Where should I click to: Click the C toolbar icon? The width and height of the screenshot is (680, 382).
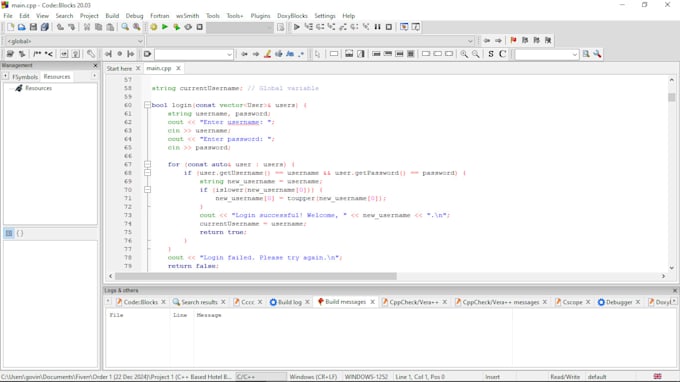tap(502, 54)
